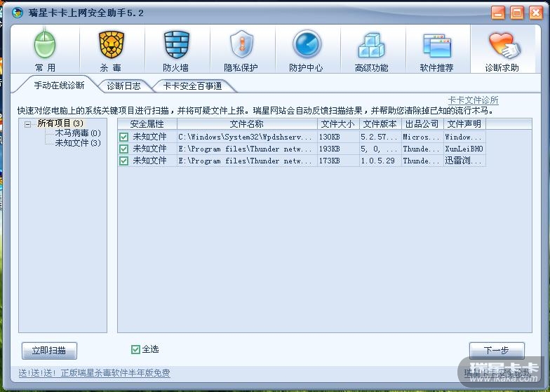The image size is (550, 392).
Task: Click the 5.2.57... version cell
Action: (x=379, y=137)
